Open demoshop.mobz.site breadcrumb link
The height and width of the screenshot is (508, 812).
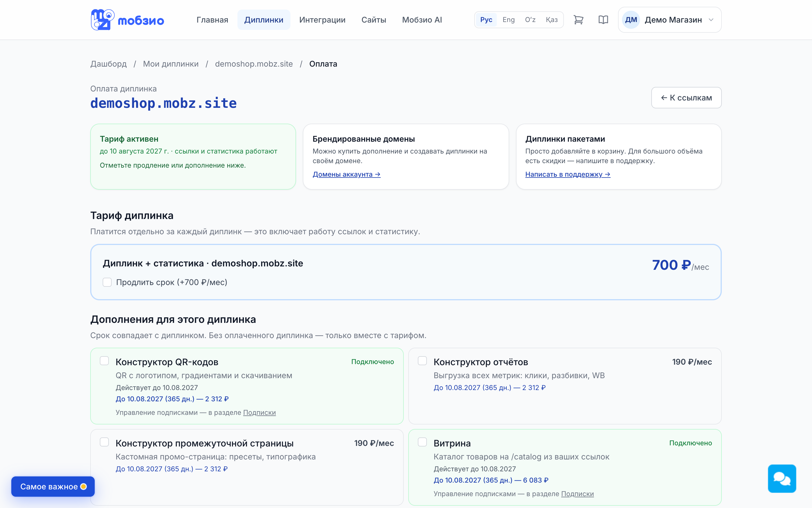pos(254,64)
